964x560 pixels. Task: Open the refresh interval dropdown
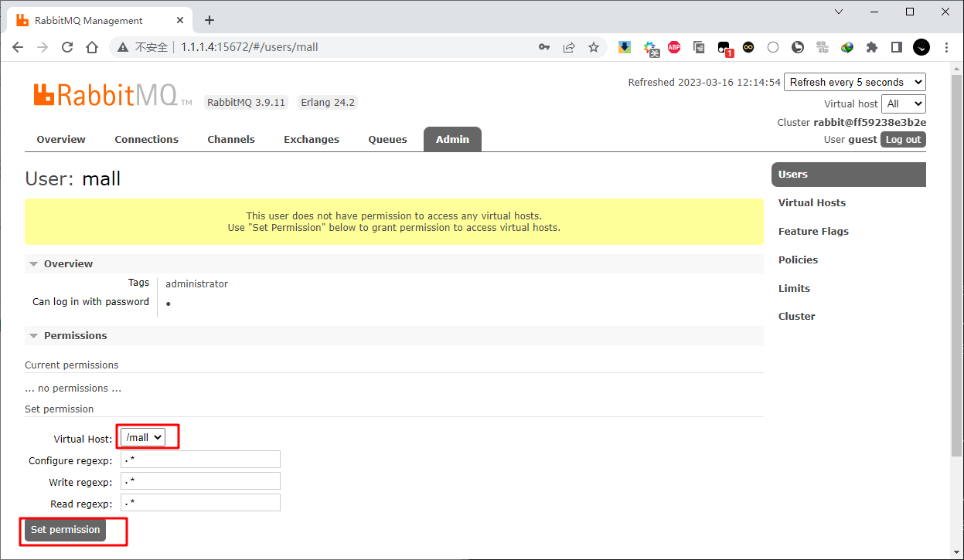tap(854, 82)
